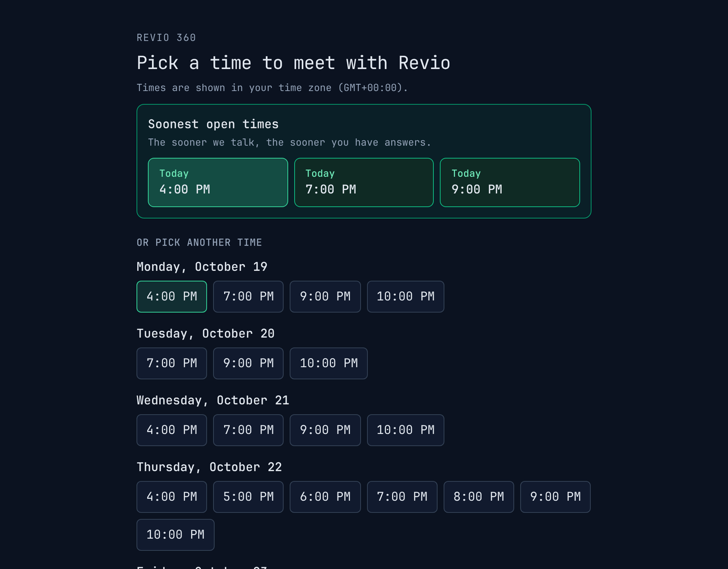The width and height of the screenshot is (728, 569).
Task: Click the 'REVIO 360' label
Action: (x=166, y=38)
